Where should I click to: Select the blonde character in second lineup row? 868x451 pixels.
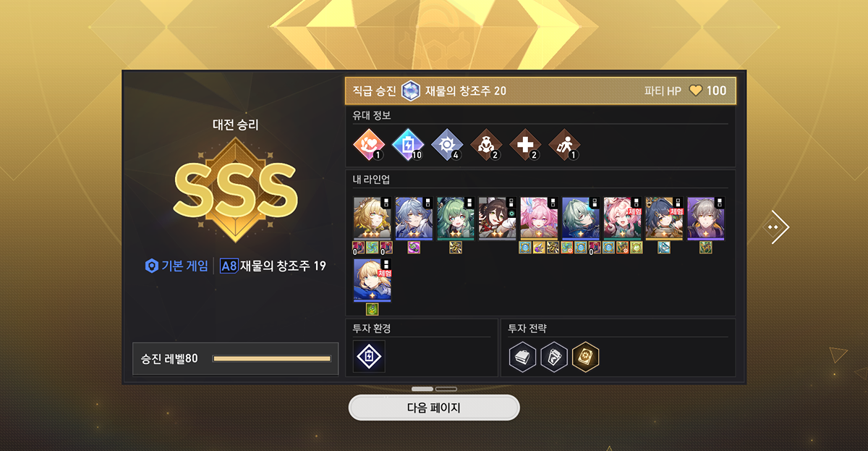point(373,280)
